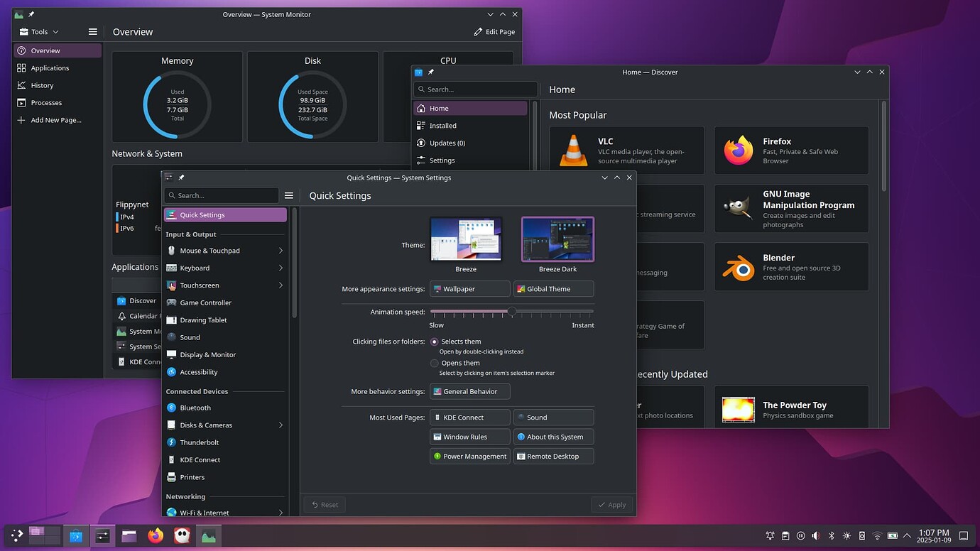Image resolution: width=980 pixels, height=551 pixels.
Task: Select Processes in System Monitor sidebar
Action: click(x=45, y=102)
